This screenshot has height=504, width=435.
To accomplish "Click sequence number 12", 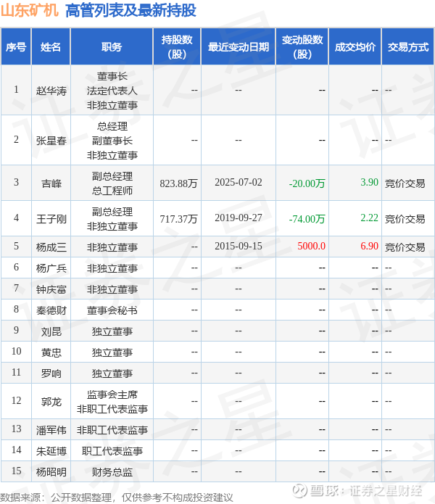I will tap(16, 400).
